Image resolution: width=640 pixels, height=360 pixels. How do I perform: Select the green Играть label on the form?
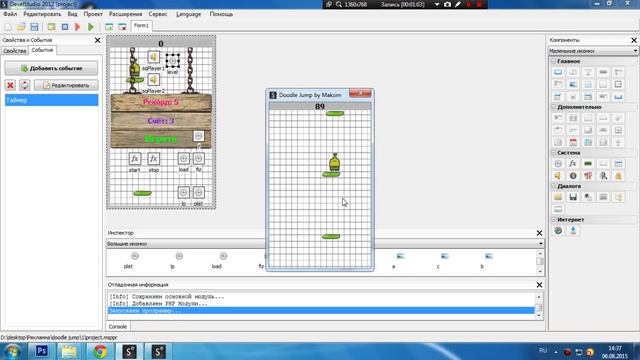pos(161,139)
